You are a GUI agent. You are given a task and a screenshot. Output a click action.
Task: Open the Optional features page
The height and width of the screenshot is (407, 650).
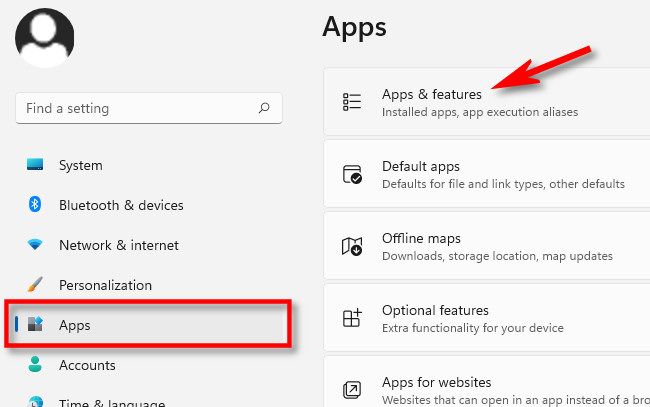tap(487, 318)
